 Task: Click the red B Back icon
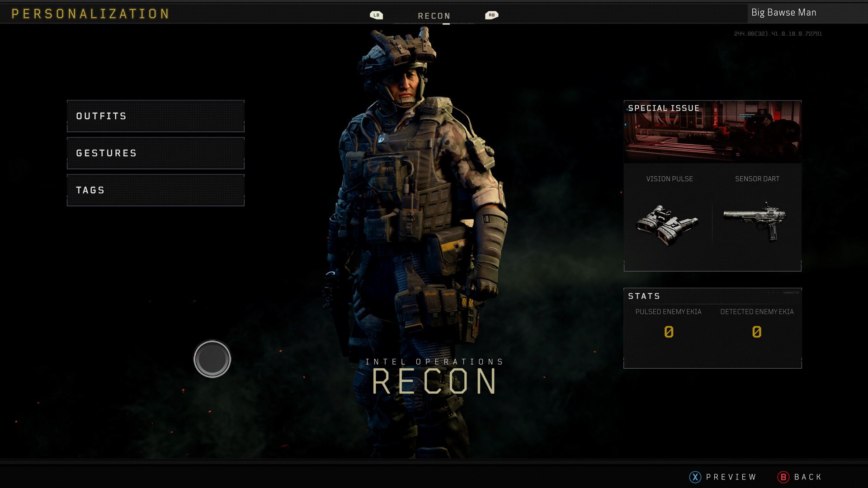(783, 477)
